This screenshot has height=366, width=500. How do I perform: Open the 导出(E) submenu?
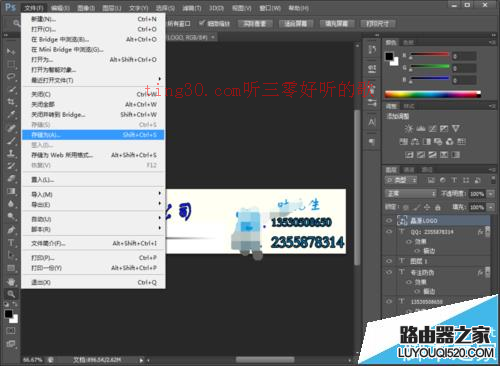93,205
